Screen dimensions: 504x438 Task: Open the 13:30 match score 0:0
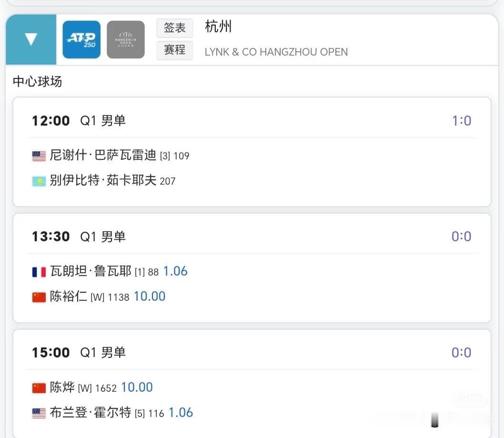click(462, 237)
